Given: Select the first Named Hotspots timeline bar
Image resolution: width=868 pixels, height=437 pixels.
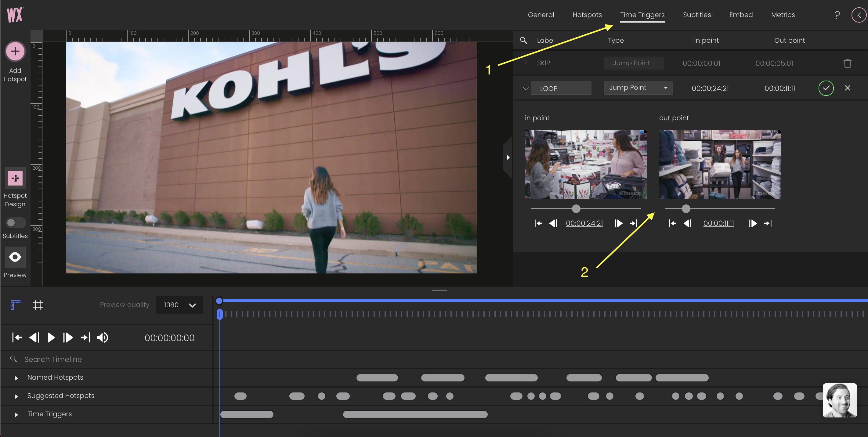Looking at the screenshot, I should pos(377,378).
